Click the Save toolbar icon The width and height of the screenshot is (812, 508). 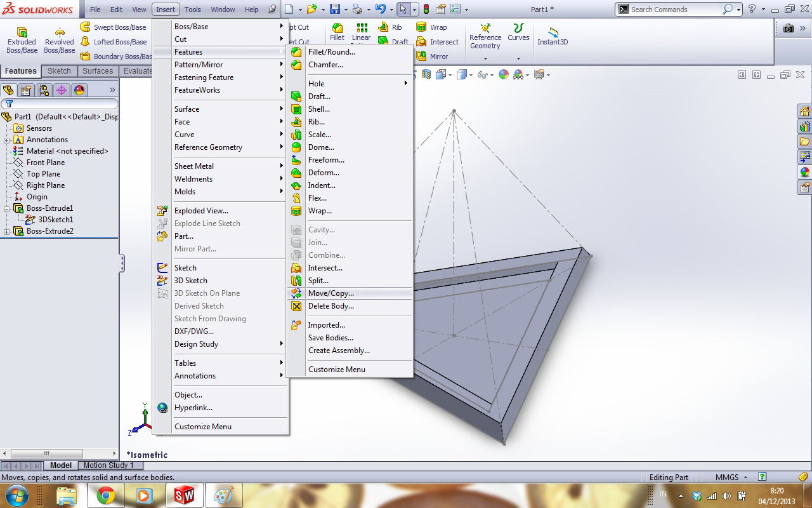[x=334, y=10]
